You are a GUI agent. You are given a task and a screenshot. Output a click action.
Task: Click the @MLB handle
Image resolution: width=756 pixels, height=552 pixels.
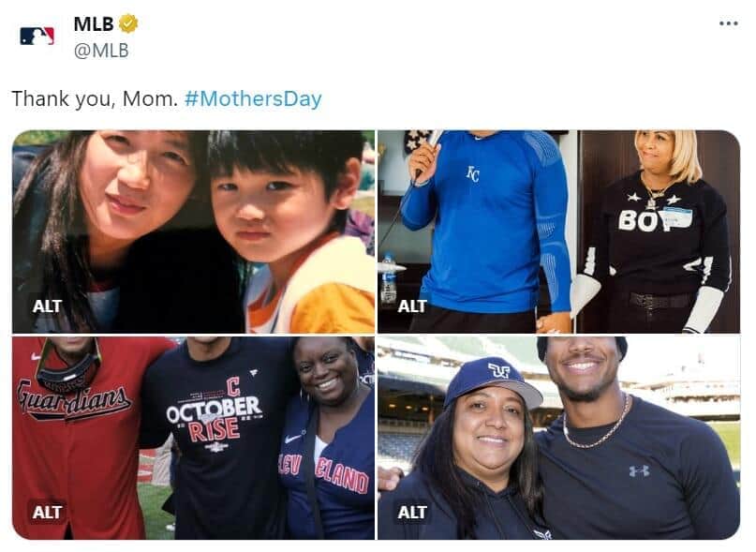coord(101,51)
